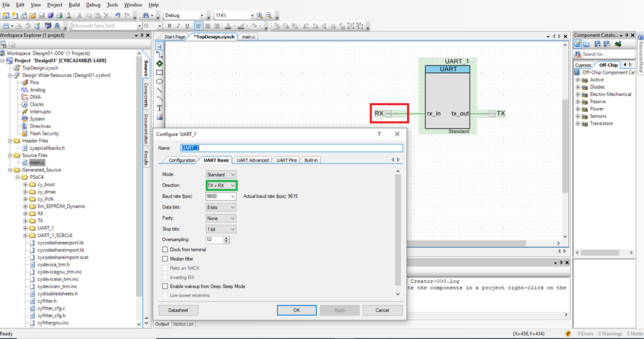Switch to the UART Pins tab

[286, 160]
